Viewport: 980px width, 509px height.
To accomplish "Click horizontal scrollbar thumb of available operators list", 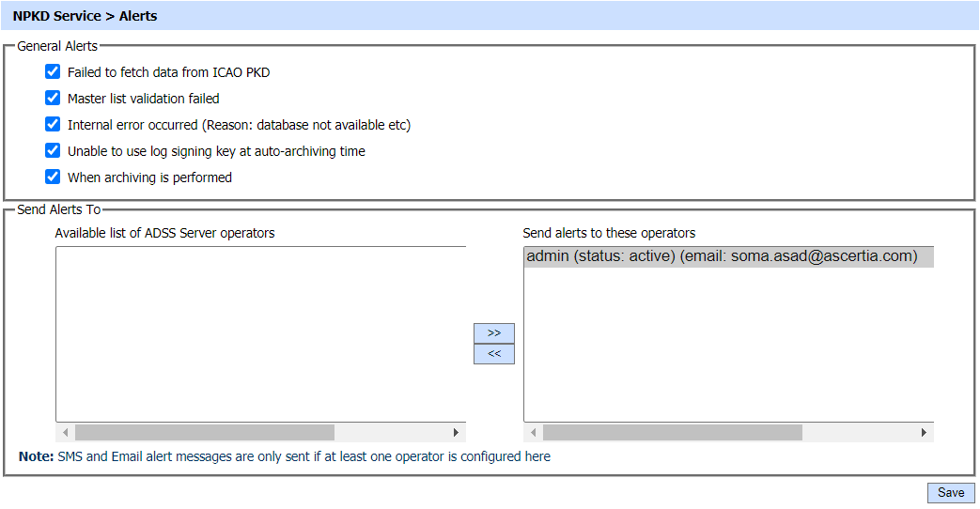I will (204, 433).
